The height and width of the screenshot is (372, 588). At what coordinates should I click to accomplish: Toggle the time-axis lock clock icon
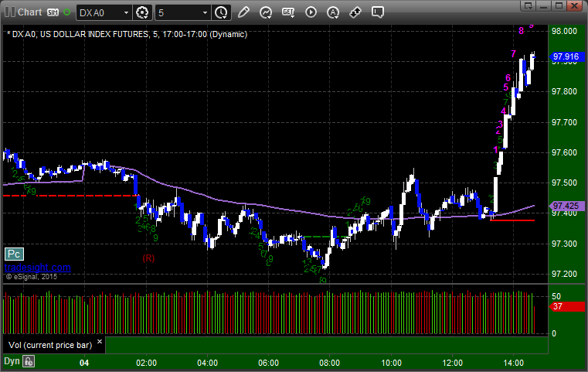[29, 361]
